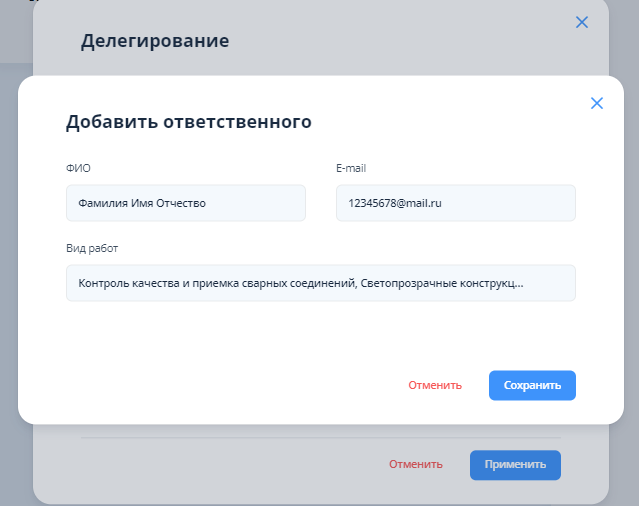Click the Светопрозрачные конструкц… entry in Вид работ
The height and width of the screenshot is (506, 639).
click(442, 283)
